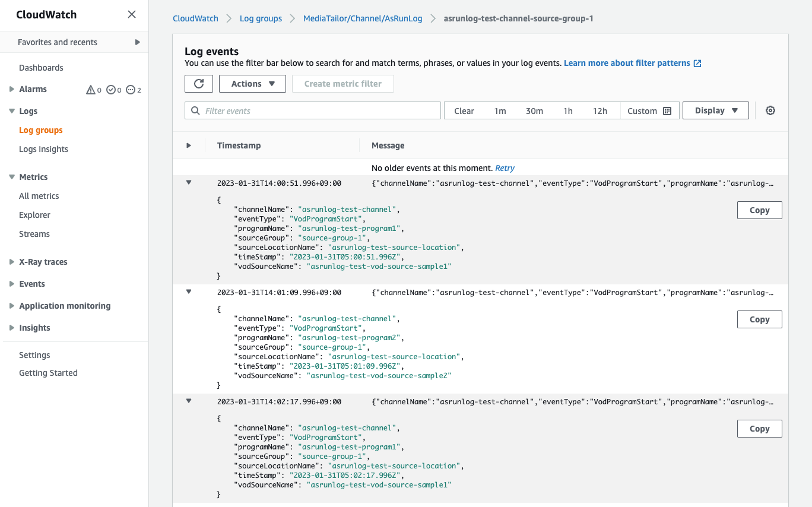Open the Actions dropdown menu
This screenshot has height=507, width=812.
tap(252, 84)
